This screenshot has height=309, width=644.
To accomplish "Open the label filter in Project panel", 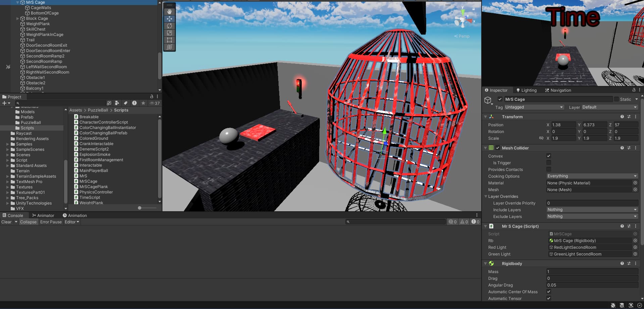I will [x=126, y=103].
